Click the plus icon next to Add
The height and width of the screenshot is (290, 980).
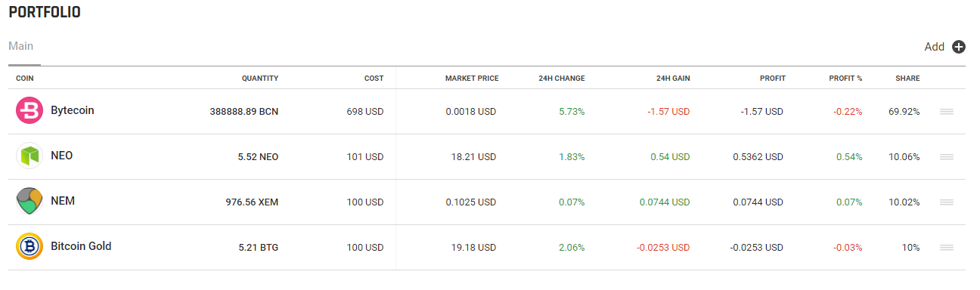959,47
